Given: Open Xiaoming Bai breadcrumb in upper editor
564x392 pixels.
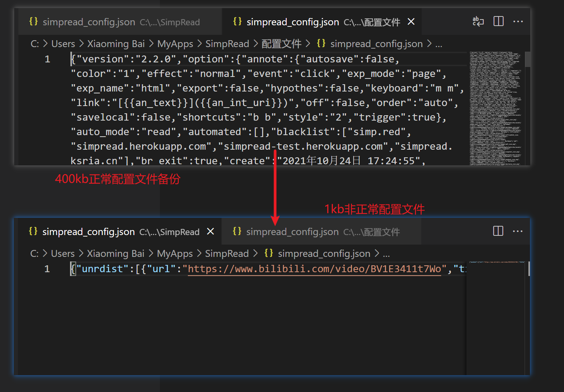Looking at the screenshot, I should [116, 44].
